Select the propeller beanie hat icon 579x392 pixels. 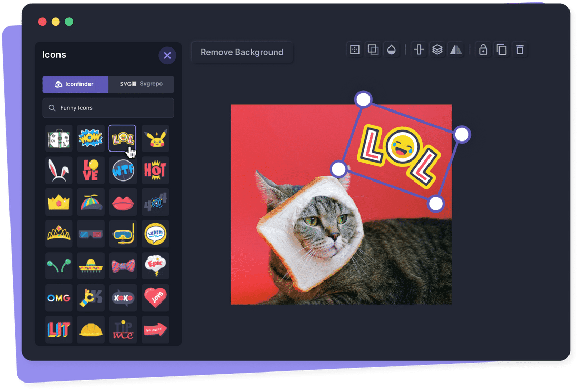pos(91,202)
